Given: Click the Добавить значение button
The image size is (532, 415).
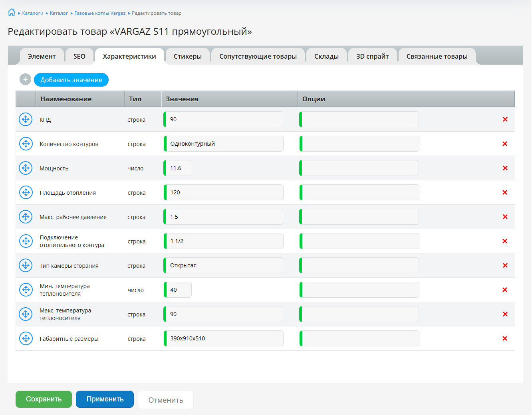Looking at the screenshot, I should [x=71, y=80].
